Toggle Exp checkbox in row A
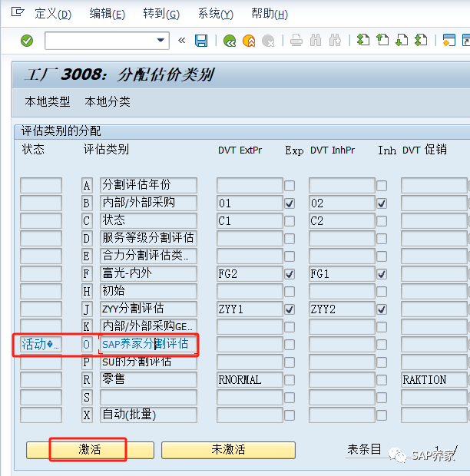The image size is (470, 476). click(290, 186)
